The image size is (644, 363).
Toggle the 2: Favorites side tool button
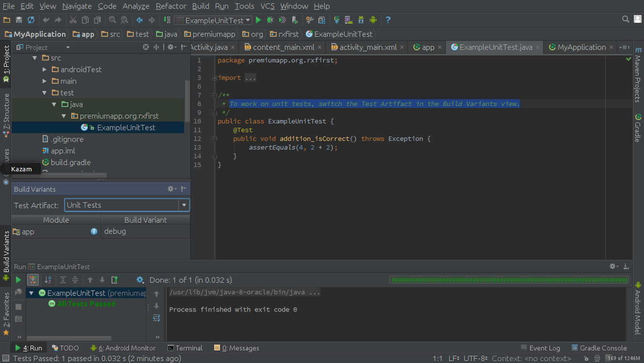click(x=6, y=314)
